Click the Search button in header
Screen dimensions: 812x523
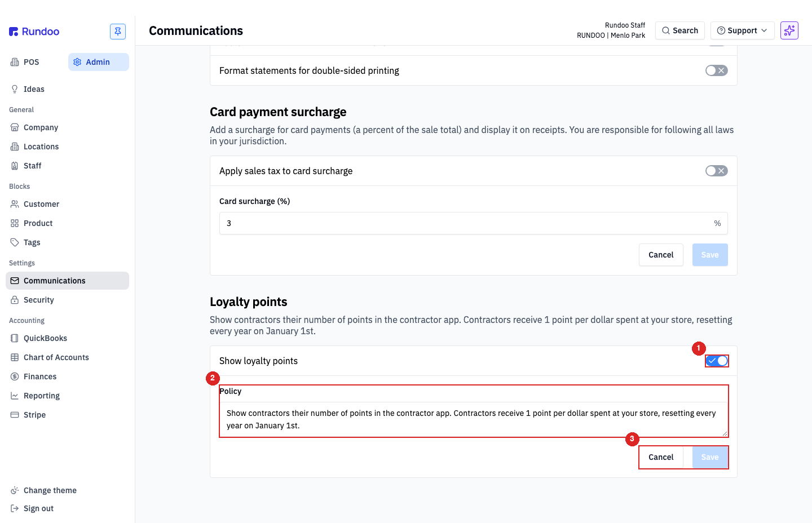(x=680, y=30)
